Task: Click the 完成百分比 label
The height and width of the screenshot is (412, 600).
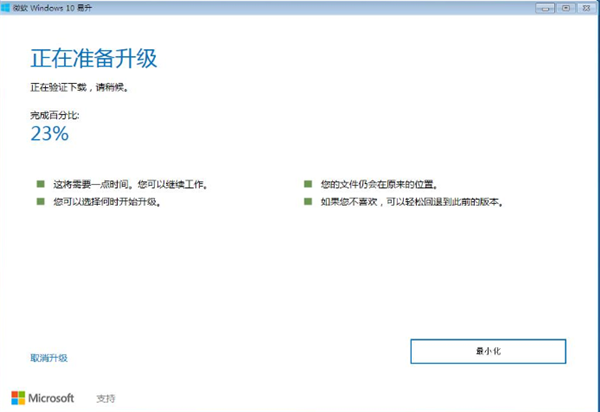Action: (x=55, y=115)
